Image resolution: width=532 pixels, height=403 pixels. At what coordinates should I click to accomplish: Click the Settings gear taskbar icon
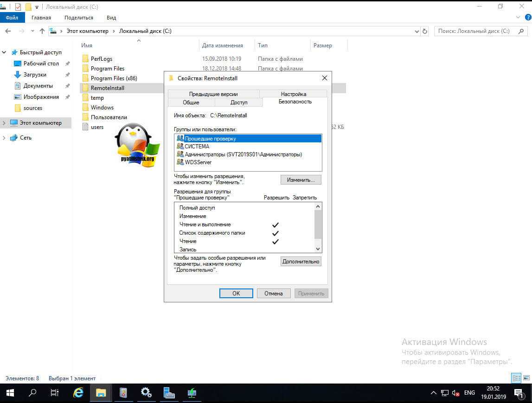(x=146, y=393)
